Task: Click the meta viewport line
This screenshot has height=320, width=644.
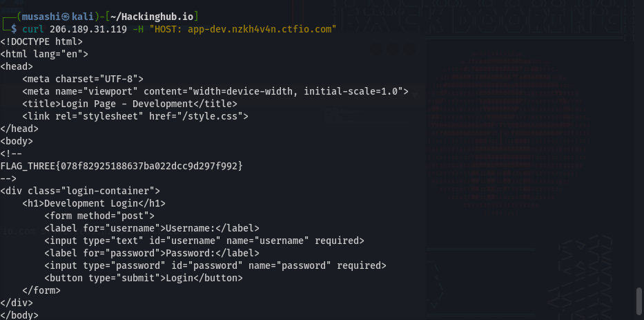Action: tap(215, 91)
